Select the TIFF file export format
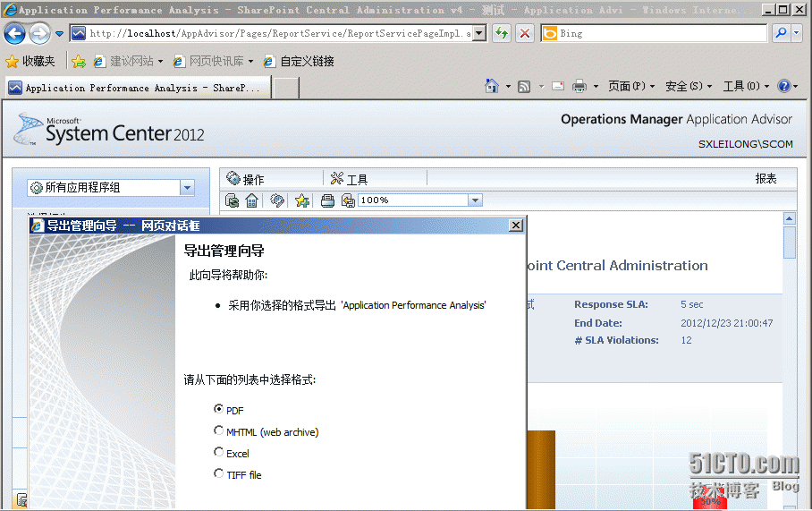This screenshot has height=511, width=812. [218, 473]
